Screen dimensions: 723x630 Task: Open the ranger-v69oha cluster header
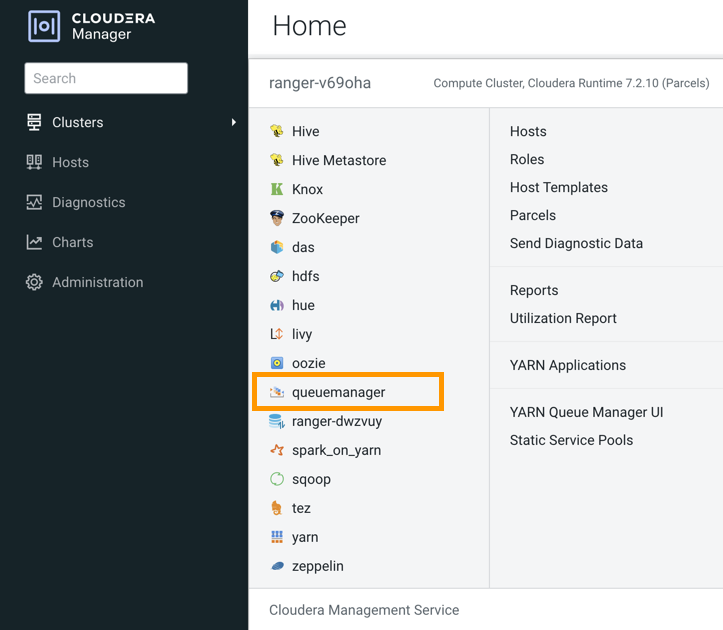[320, 83]
